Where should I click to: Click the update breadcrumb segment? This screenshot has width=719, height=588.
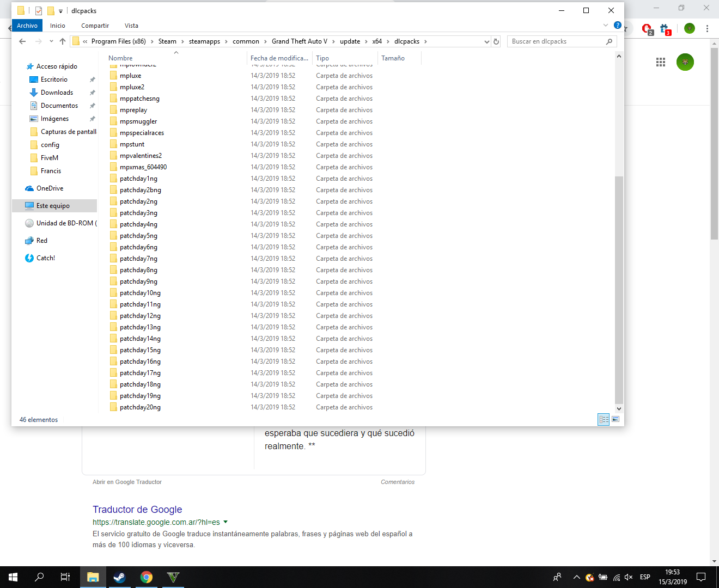pyautogui.click(x=350, y=41)
